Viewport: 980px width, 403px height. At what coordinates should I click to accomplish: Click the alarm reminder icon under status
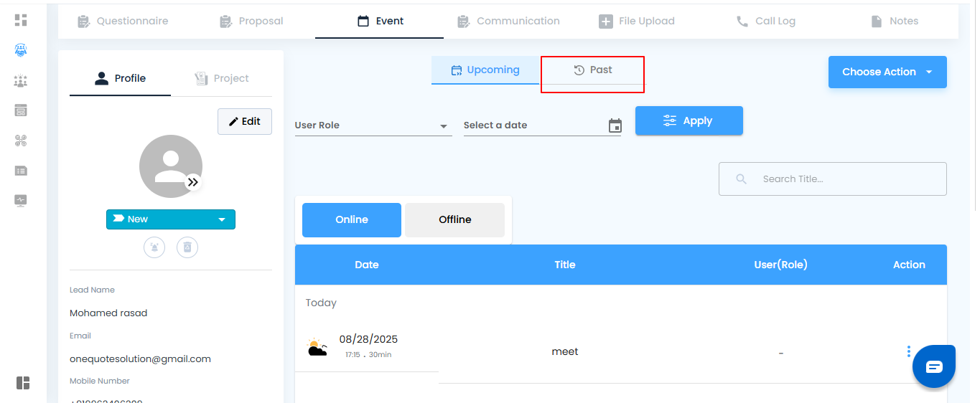click(154, 247)
